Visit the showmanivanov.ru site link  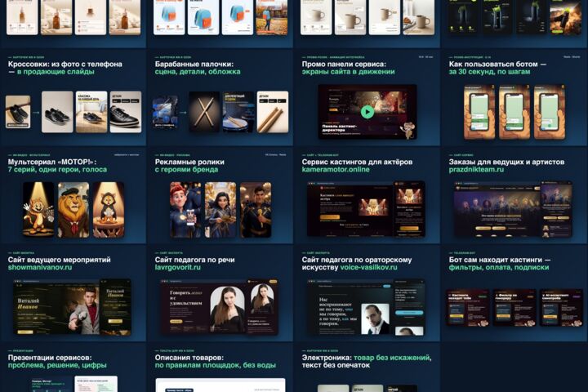(x=40, y=268)
